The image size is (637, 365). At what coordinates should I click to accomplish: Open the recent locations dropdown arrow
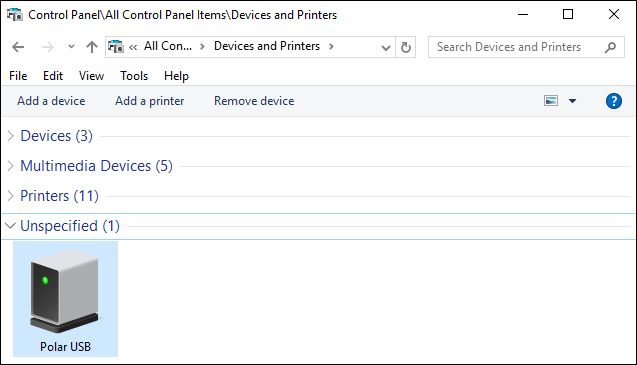[71, 46]
